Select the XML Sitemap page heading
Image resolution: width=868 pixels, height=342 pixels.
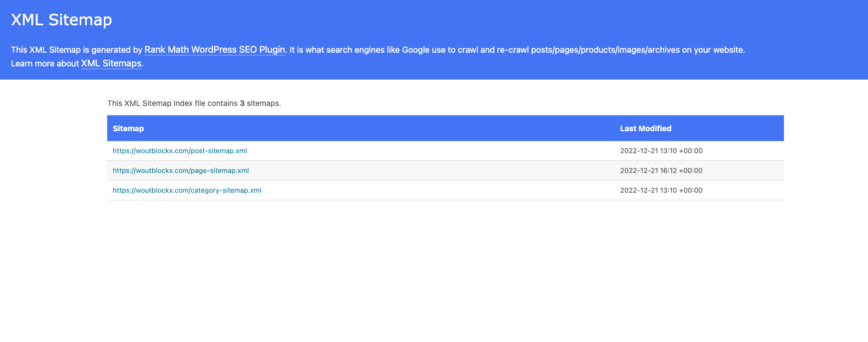pos(61,19)
